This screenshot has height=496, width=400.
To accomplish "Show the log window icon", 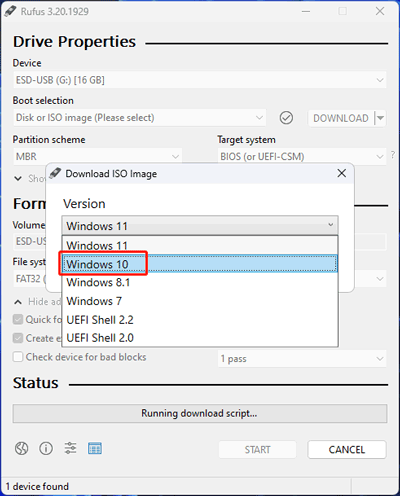I will coord(95,448).
